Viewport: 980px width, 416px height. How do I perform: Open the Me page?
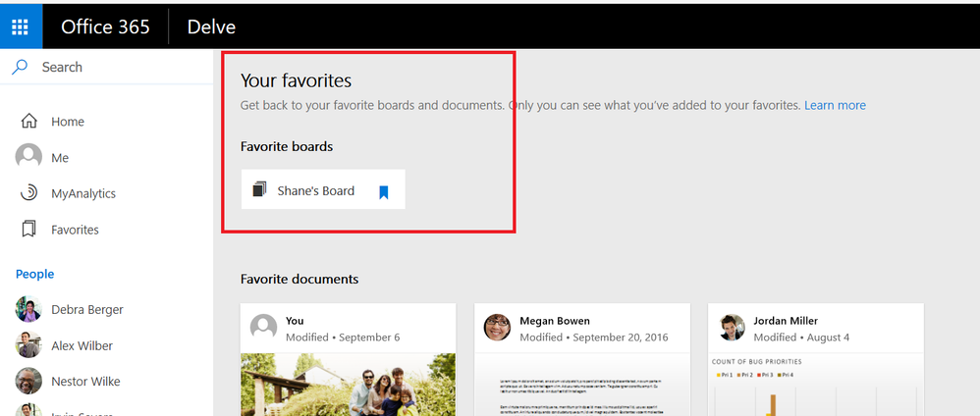coord(60,158)
